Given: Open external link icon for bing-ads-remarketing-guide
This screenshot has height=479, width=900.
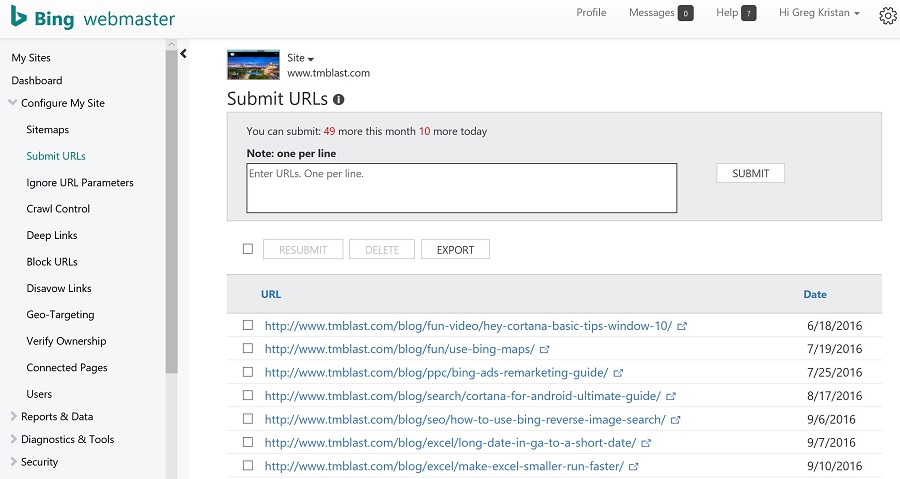Looking at the screenshot, I should (x=618, y=373).
